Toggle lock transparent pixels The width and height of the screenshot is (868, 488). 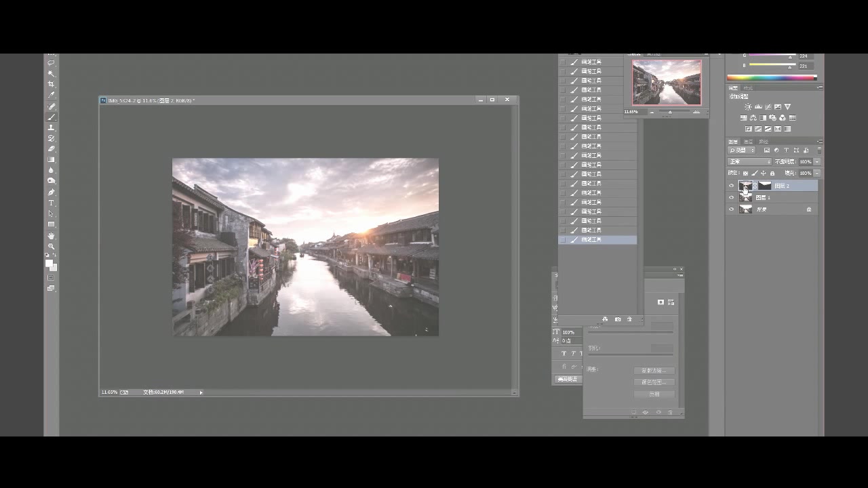point(745,174)
